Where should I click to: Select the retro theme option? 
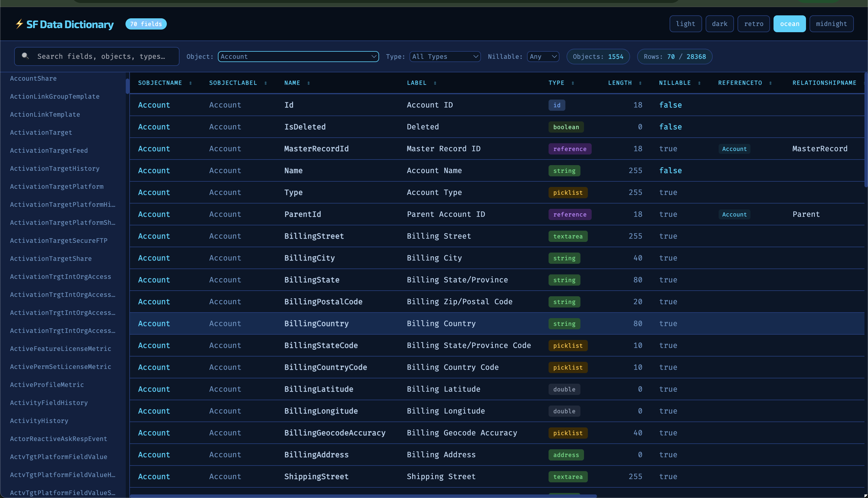753,24
